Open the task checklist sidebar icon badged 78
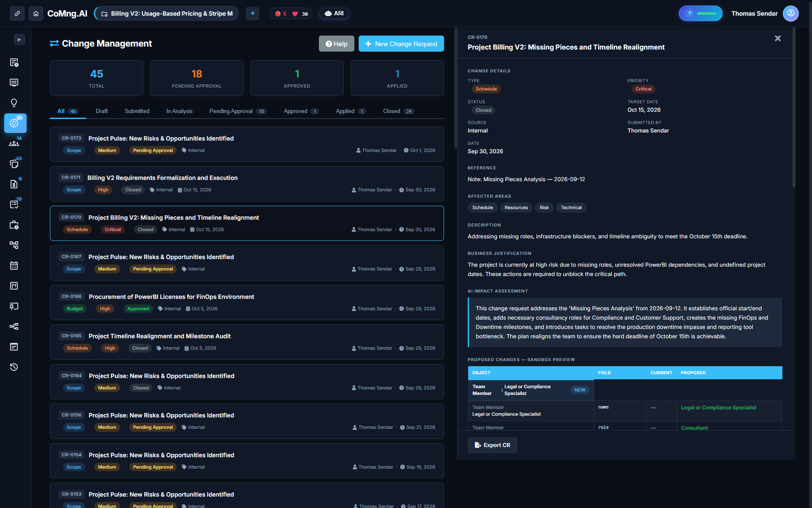812x508 pixels. tap(14, 204)
